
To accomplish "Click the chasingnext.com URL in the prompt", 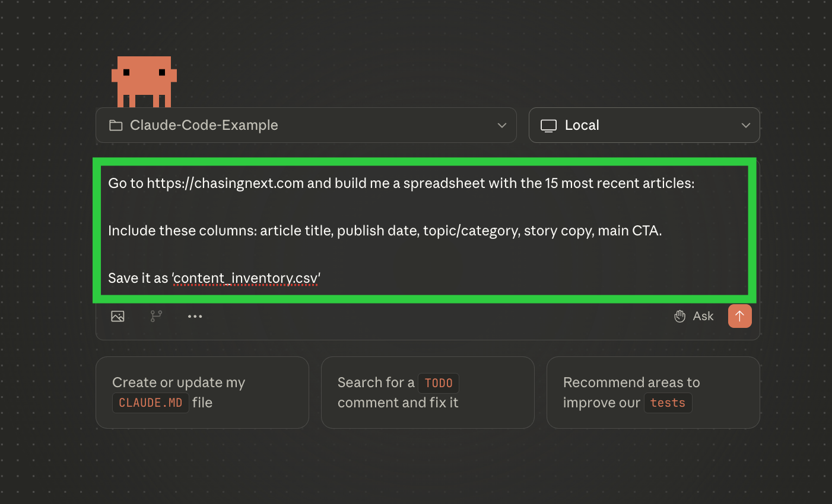I will [226, 183].
